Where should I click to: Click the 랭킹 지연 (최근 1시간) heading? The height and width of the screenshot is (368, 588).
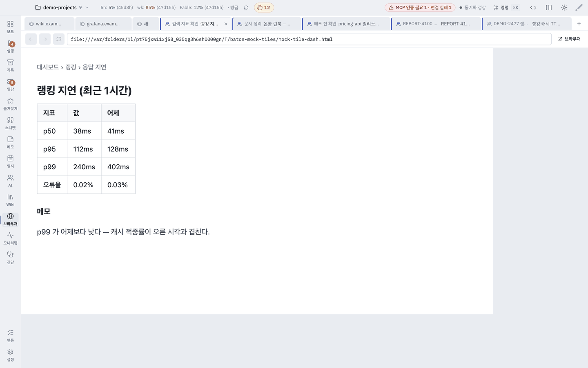coord(85,90)
